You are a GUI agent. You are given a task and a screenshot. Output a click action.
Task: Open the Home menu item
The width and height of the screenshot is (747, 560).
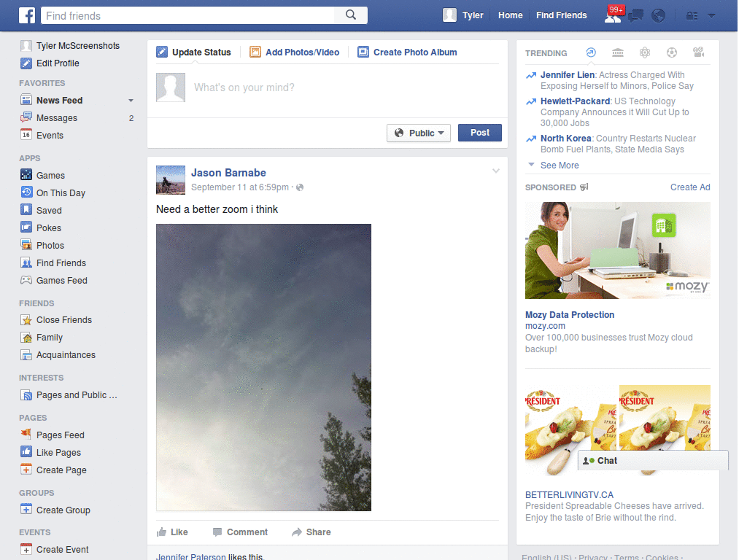pos(510,15)
